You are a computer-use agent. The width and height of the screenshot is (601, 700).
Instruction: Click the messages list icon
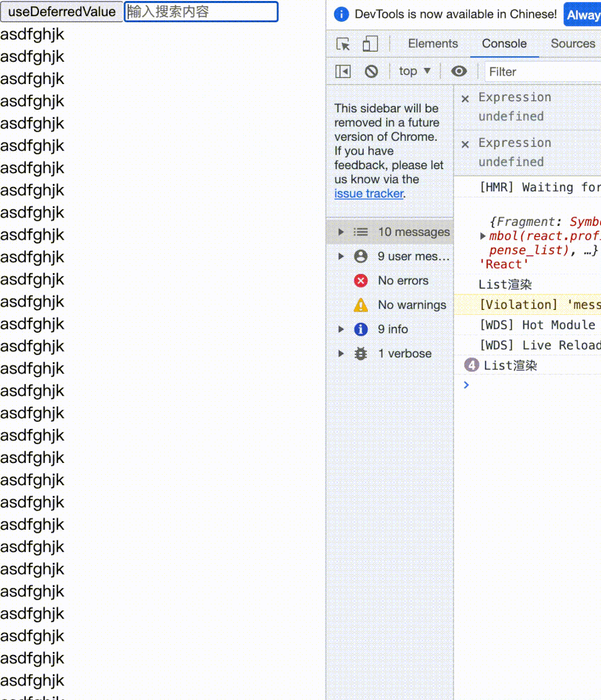pyautogui.click(x=361, y=232)
